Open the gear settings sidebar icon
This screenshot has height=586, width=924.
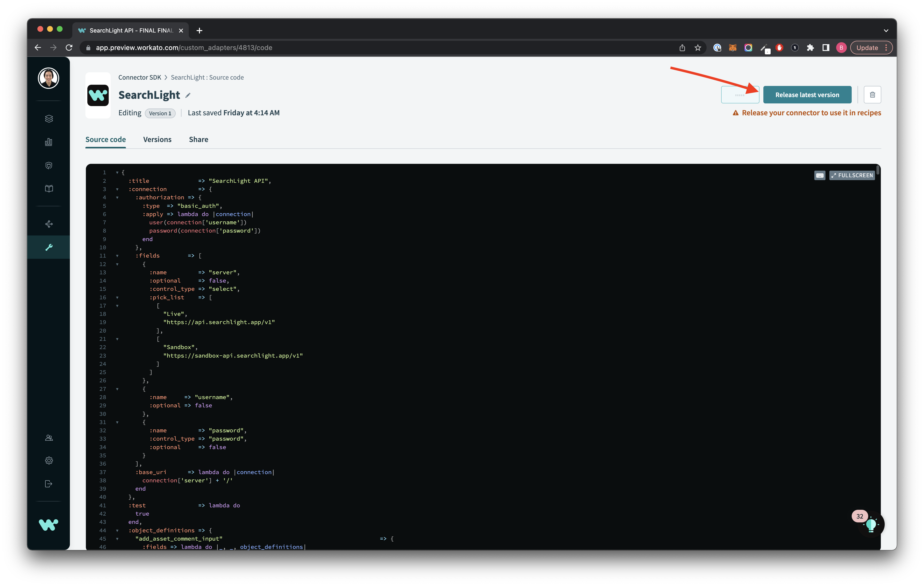tap(49, 460)
